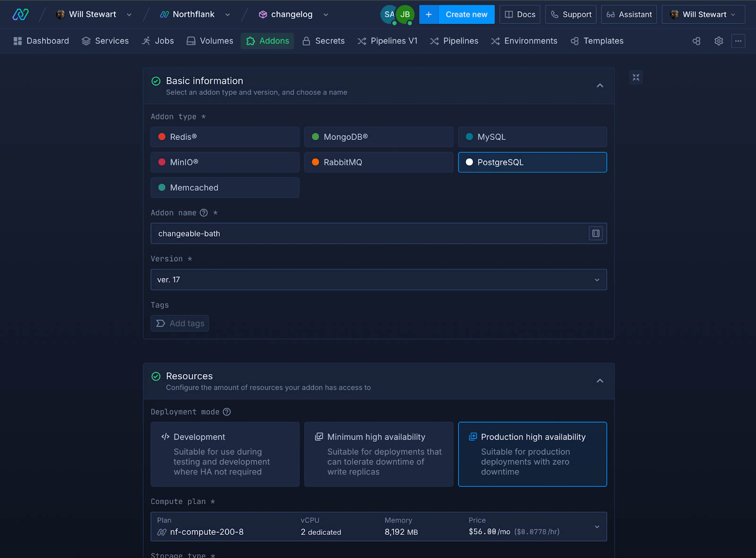The height and width of the screenshot is (558, 756).
Task: Open the Version dropdown
Action: (x=378, y=280)
